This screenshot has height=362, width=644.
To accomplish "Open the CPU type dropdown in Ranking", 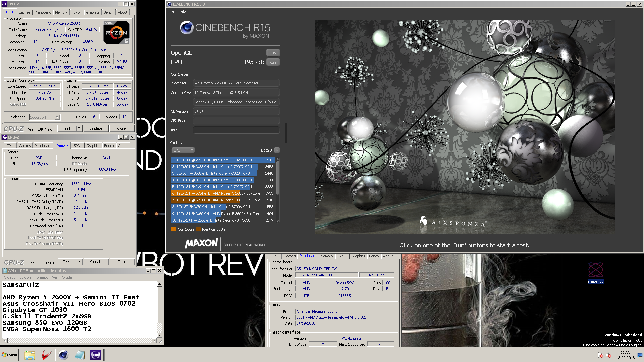I will (x=183, y=150).
